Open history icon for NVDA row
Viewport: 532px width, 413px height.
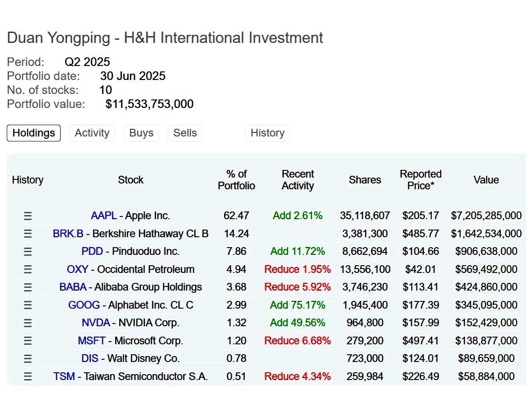(28, 323)
